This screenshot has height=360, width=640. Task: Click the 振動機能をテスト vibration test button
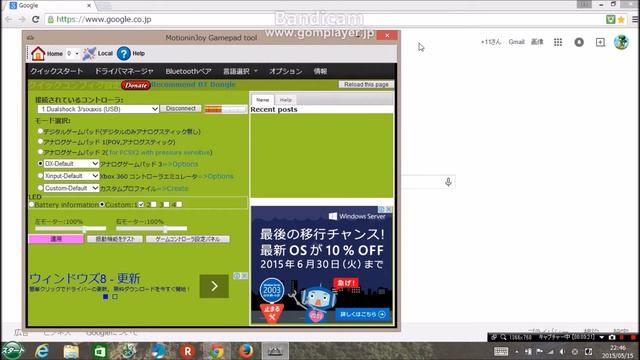click(115, 239)
